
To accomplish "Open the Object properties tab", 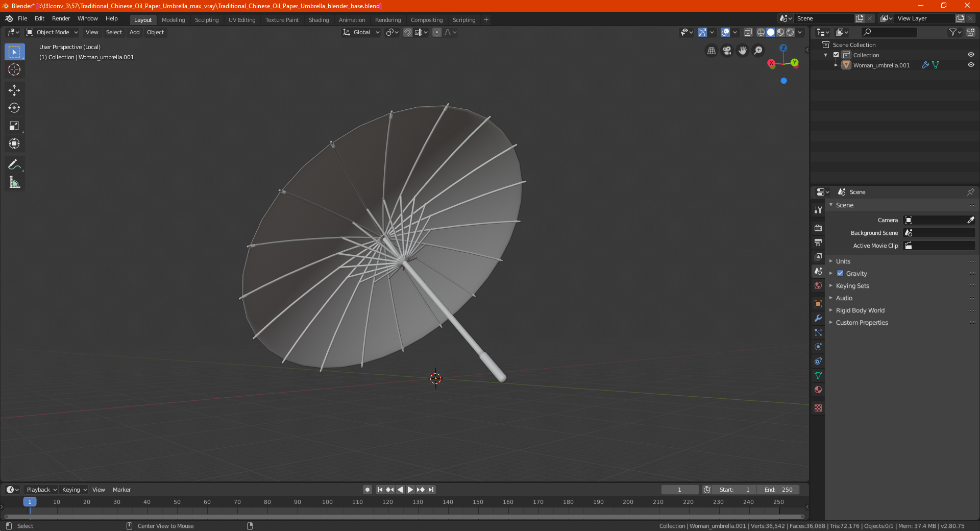I will pyautogui.click(x=818, y=304).
